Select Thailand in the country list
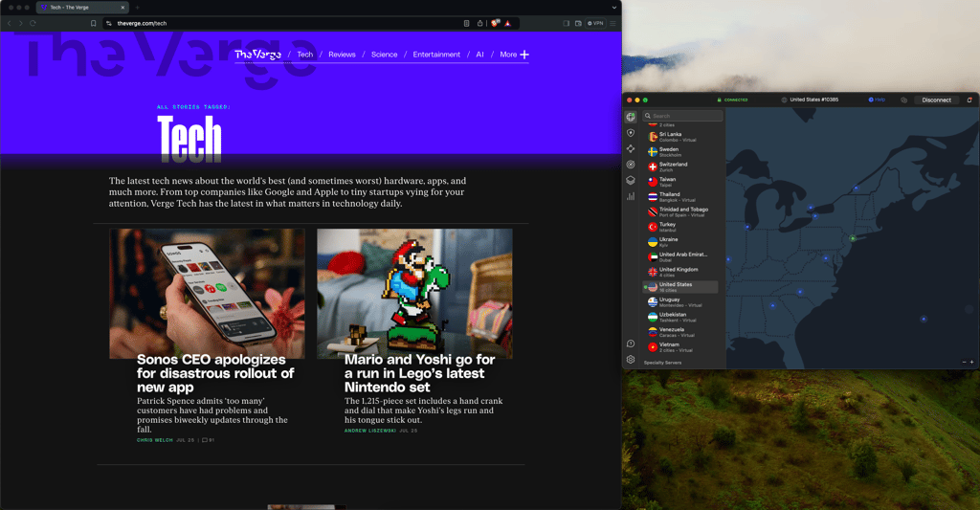 click(x=680, y=197)
